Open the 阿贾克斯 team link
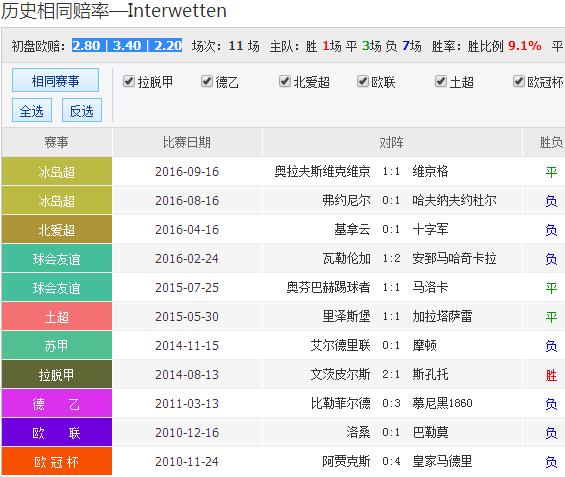This screenshot has width=565, height=477. [x=346, y=461]
